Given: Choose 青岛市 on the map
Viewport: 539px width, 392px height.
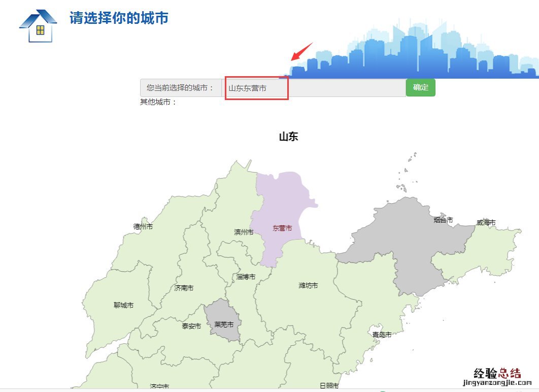Looking at the screenshot, I should 382,335.
